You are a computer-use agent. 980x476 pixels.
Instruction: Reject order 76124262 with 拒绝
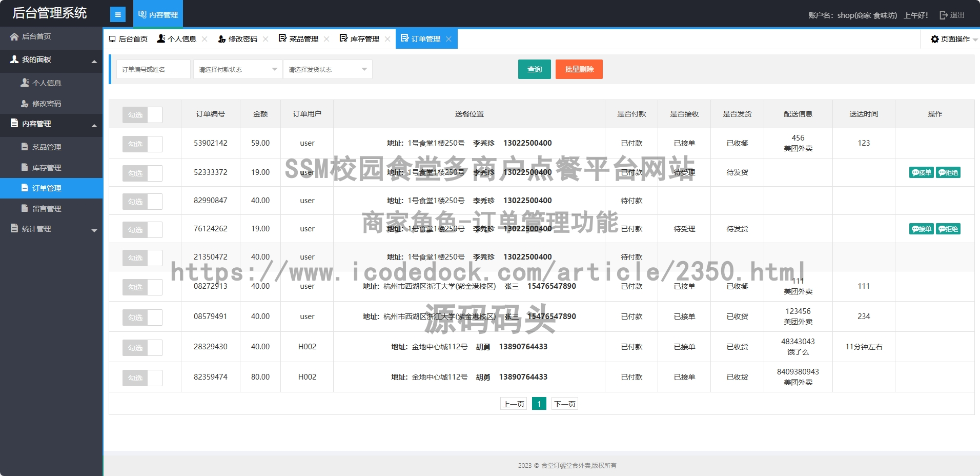click(x=948, y=229)
